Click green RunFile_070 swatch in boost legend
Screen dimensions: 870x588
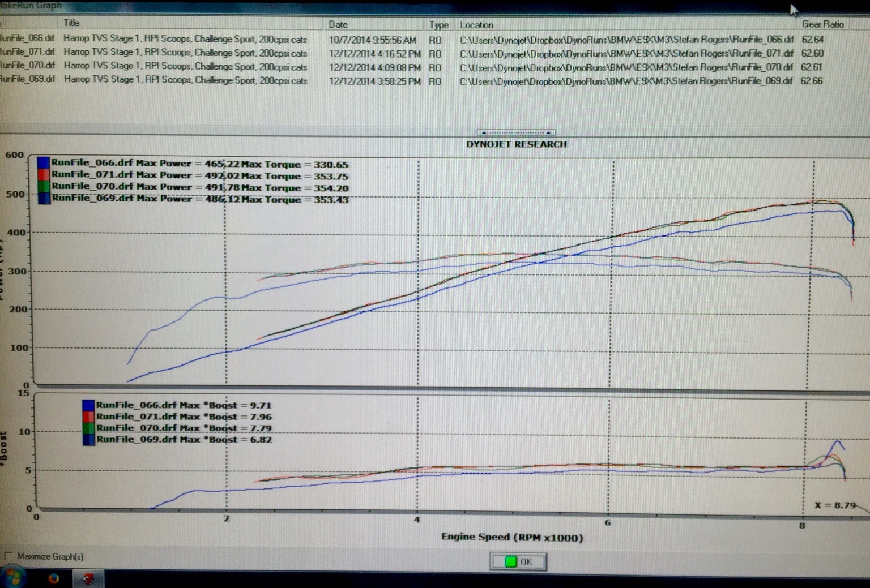pyautogui.click(x=88, y=428)
